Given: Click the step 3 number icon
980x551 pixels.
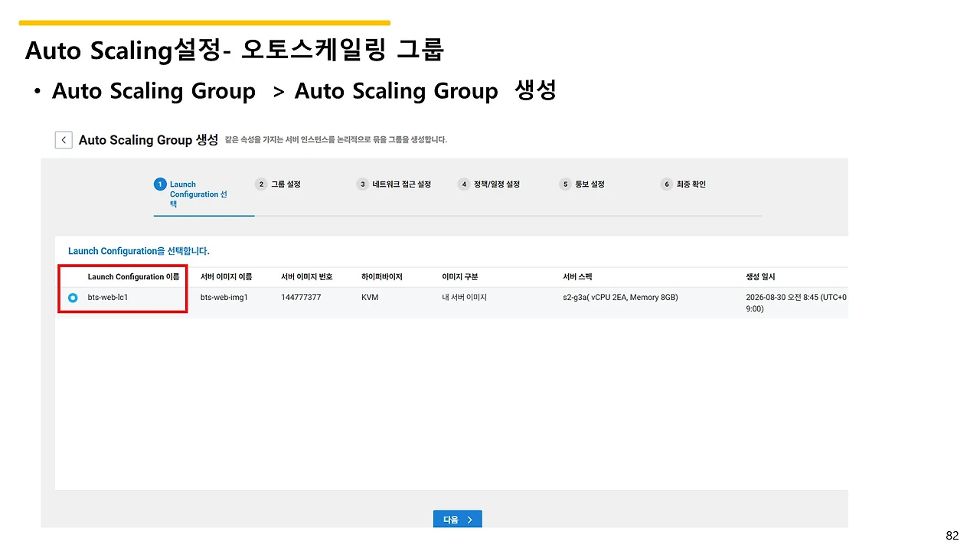Looking at the screenshot, I should click(x=363, y=184).
